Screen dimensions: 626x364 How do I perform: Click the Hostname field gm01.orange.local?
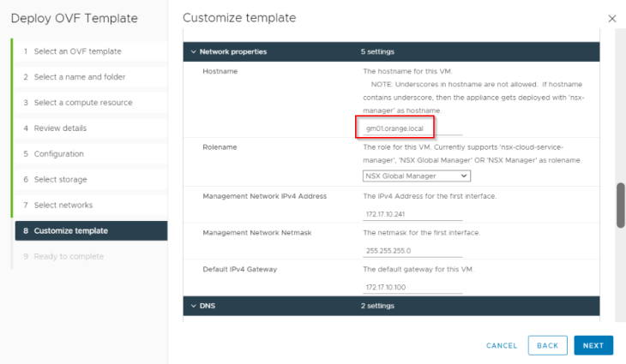pyautogui.click(x=412, y=128)
